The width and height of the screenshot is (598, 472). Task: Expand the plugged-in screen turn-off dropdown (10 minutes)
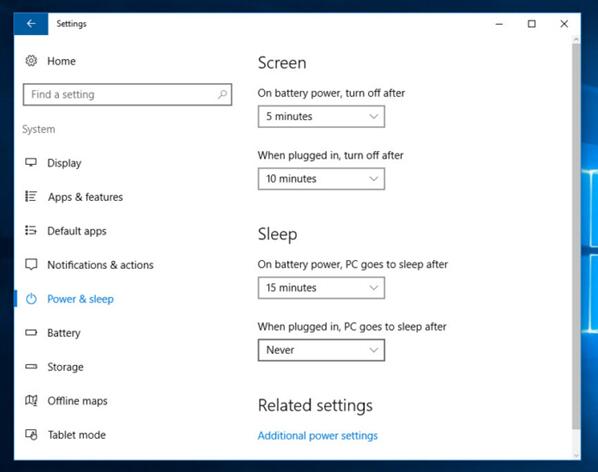click(321, 179)
